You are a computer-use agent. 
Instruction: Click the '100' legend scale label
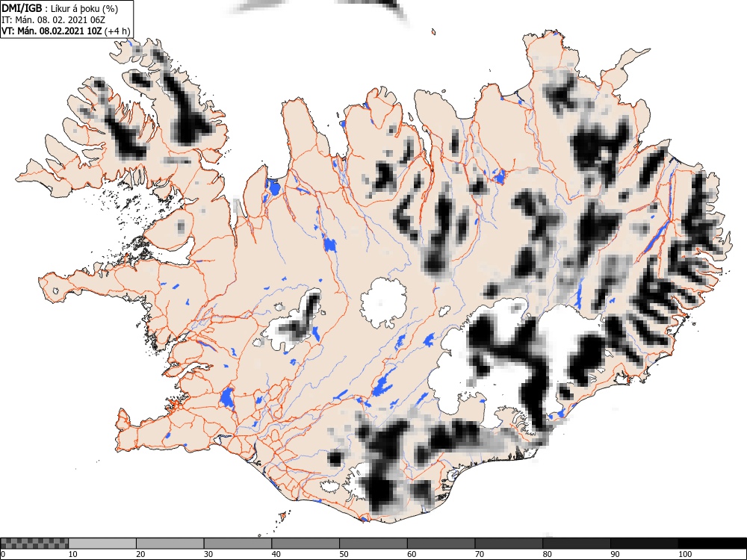684,554
